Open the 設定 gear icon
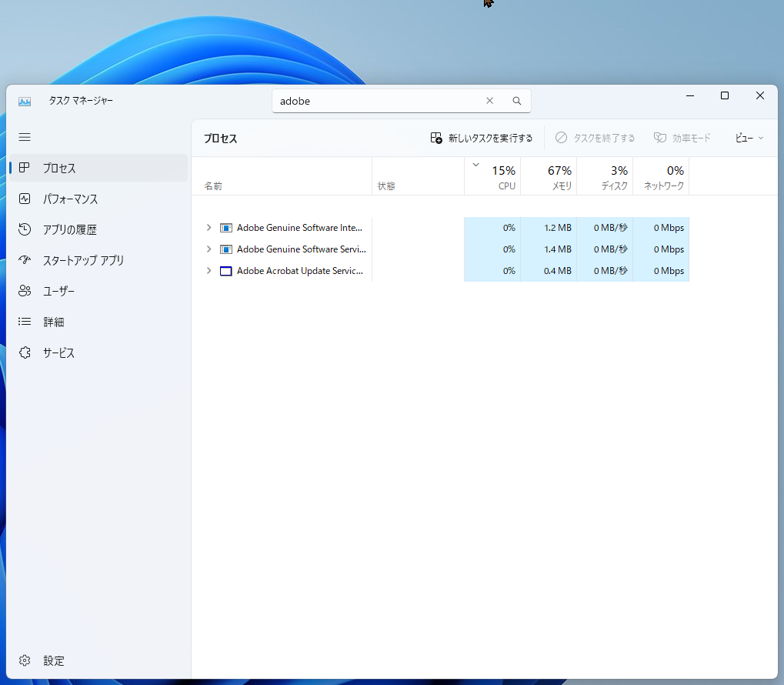The width and height of the screenshot is (784, 685). tap(25, 660)
